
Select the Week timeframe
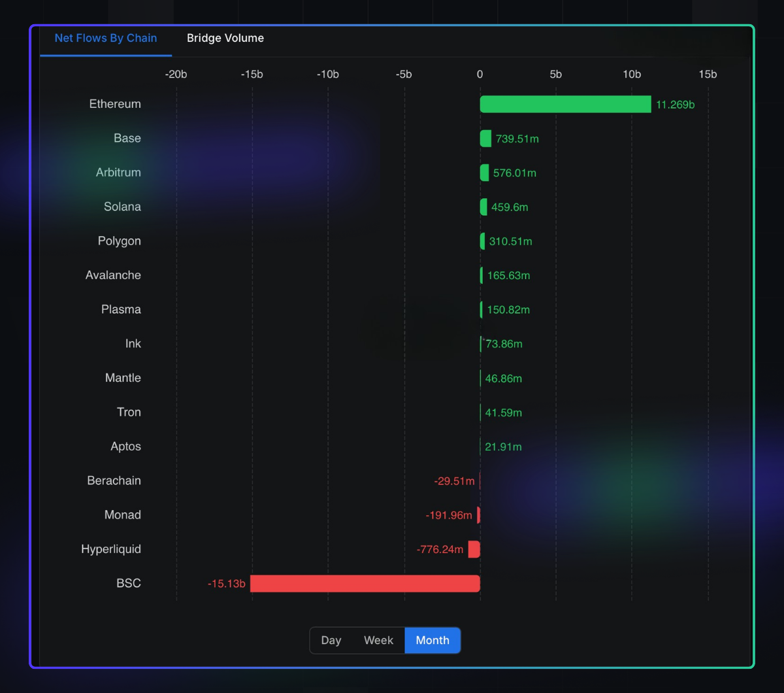point(378,640)
